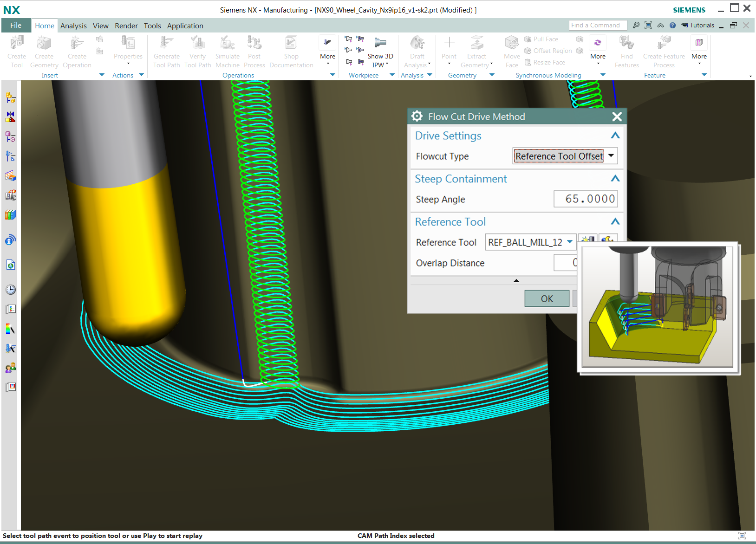756x544 pixels.
Task: Click the Overlap Distance input field
Action: tap(566, 263)
